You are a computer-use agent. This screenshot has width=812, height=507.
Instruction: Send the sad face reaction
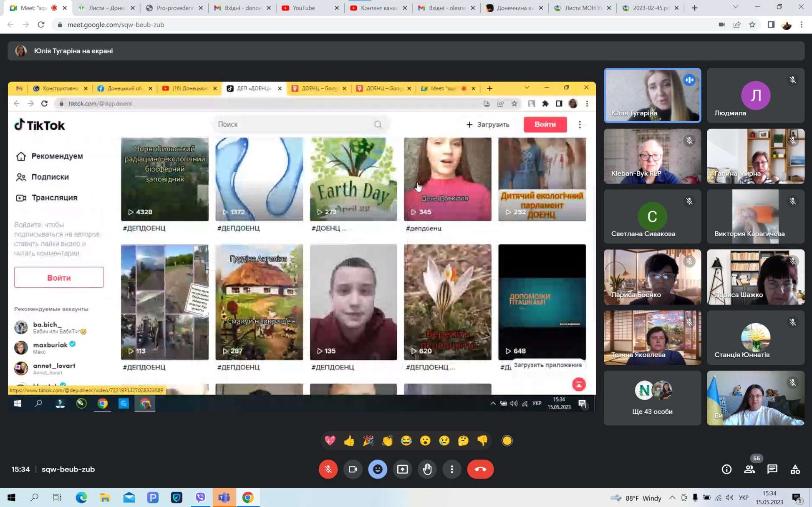pos(444,440)
